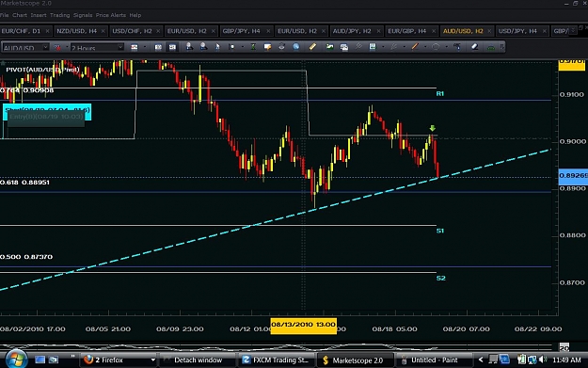
Task: Click the green down-arrow marker on the chart
Action: click(433, 128)
